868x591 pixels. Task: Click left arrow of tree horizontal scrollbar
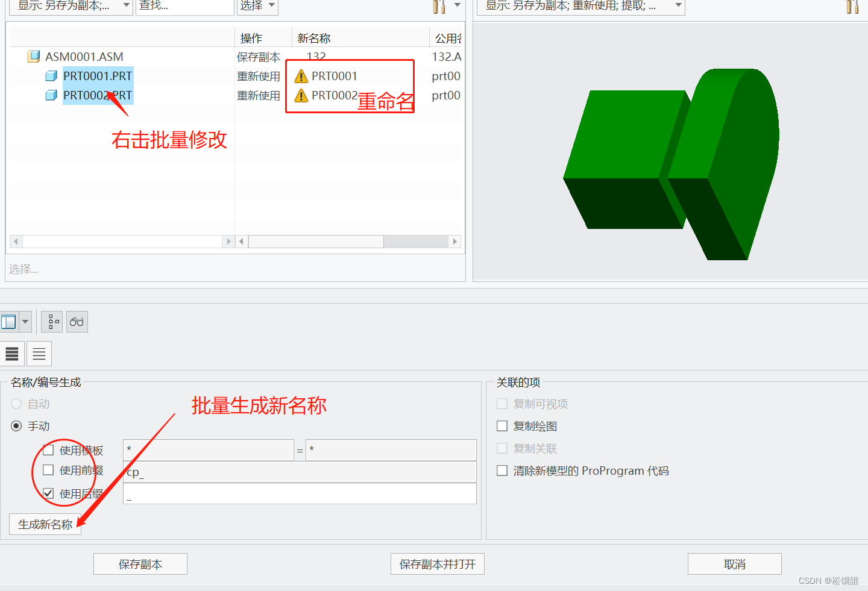[16, 242]
